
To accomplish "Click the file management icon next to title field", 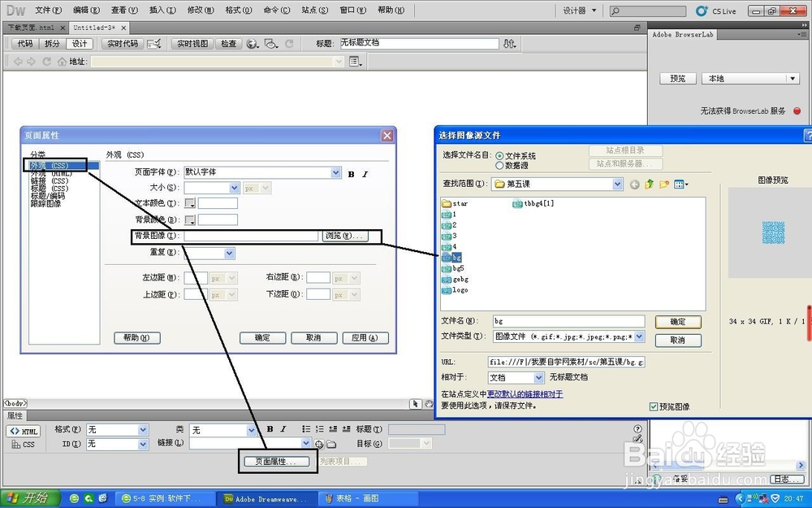I will [x=510, y=44].
